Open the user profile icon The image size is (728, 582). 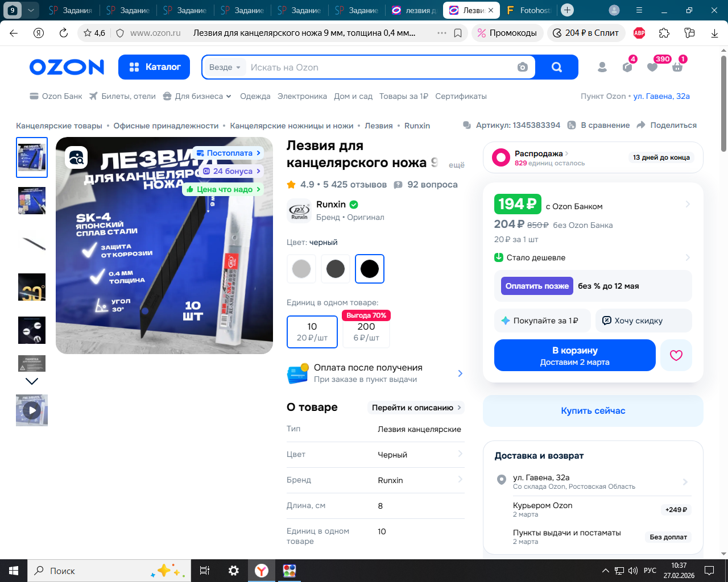coord(602,67)
